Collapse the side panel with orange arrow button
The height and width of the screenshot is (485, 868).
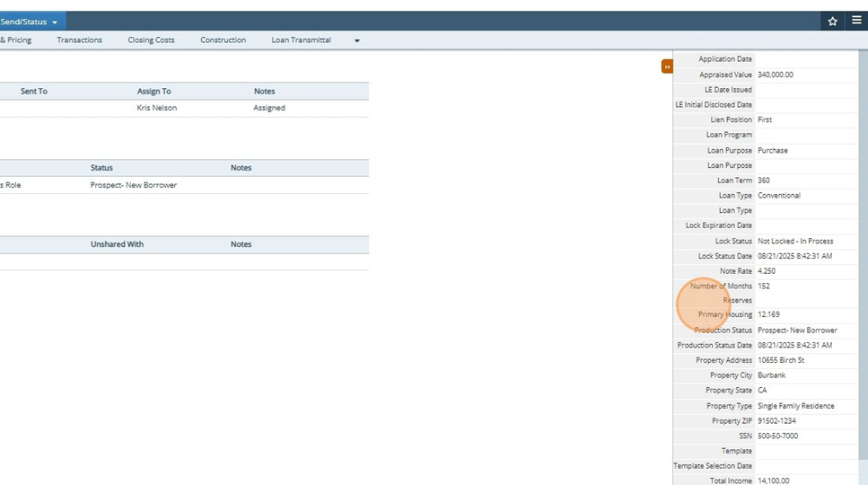pyautogui.click(x=667, y=66)
